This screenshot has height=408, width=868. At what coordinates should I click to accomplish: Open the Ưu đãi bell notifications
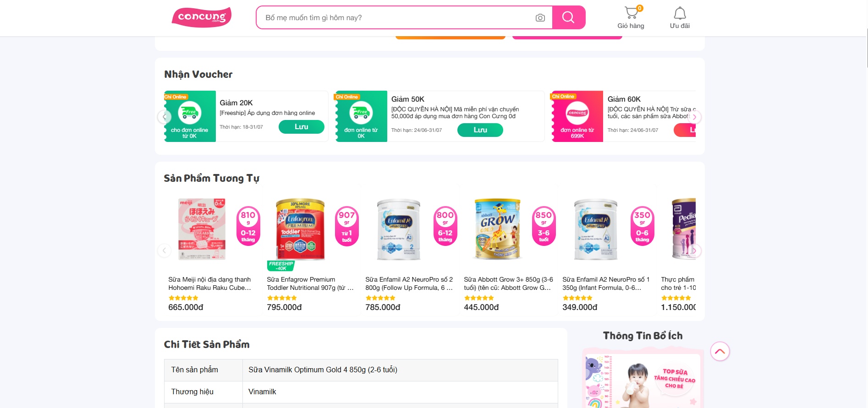pos(680,18)
